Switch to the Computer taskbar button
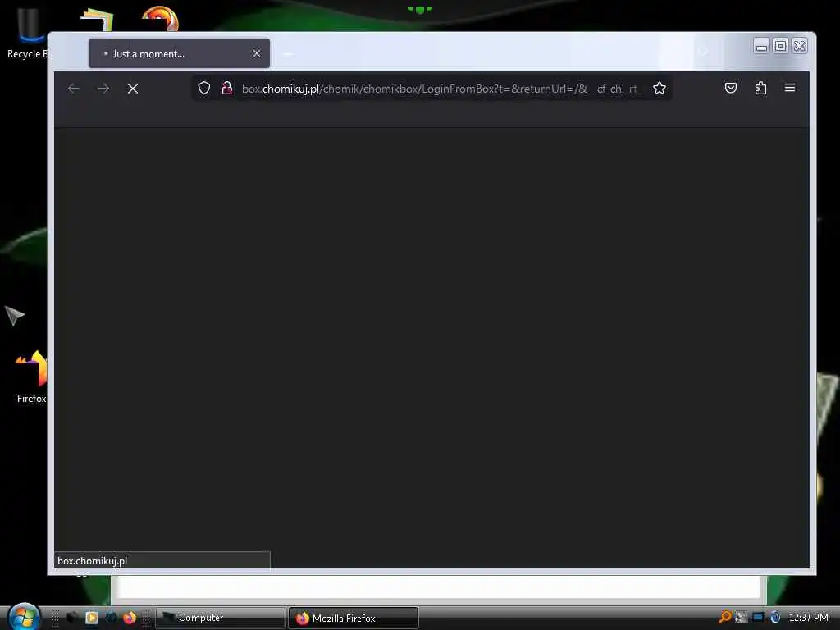 point(220,618)
